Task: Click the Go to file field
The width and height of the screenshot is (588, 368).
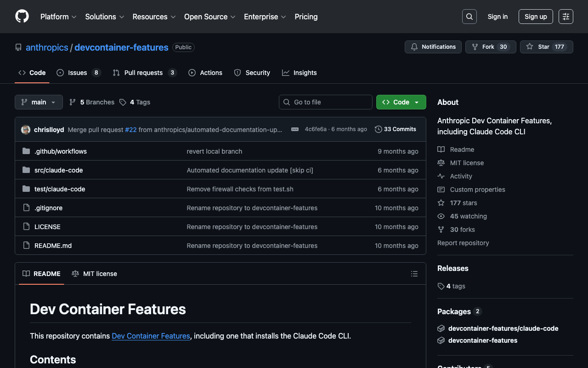Action: pos(326,102)
